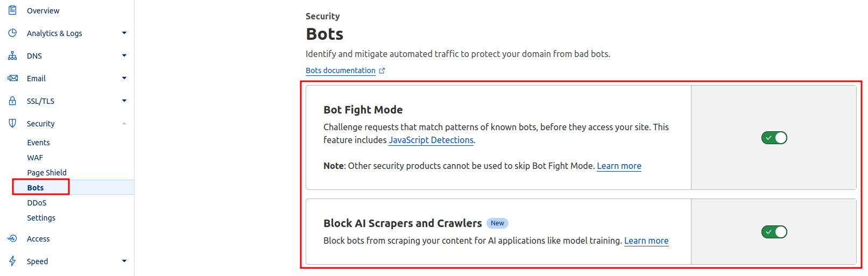
Task: Turn off Block AI Scrapers and Crawlers toggle
Action: (x=774, y=232)
